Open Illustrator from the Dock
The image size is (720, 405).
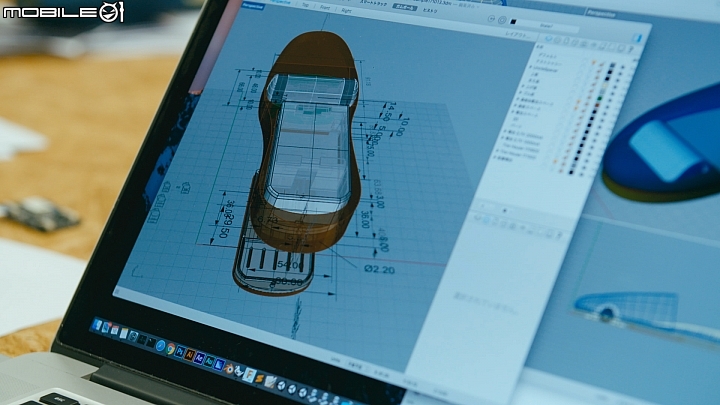coord(190,355)
